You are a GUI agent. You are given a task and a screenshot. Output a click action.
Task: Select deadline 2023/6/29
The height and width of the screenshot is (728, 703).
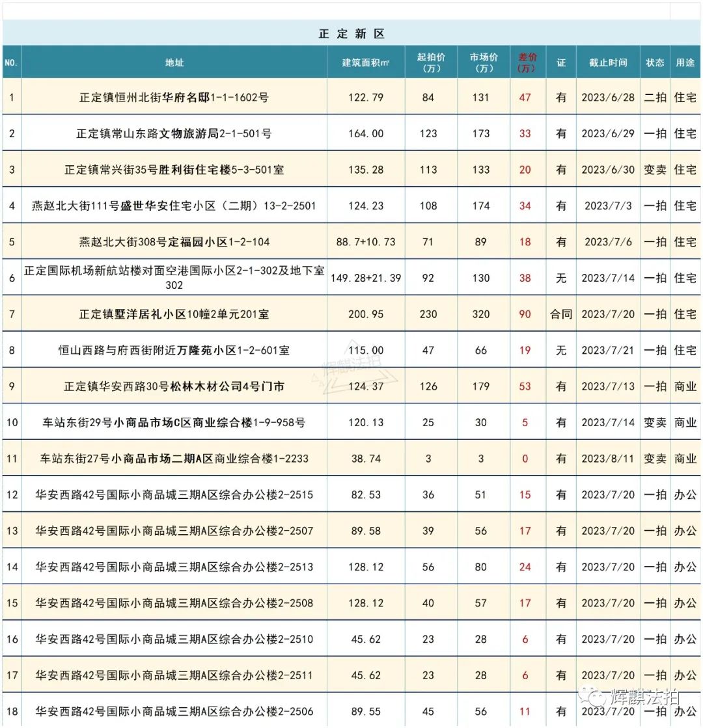tap(608, 134)
